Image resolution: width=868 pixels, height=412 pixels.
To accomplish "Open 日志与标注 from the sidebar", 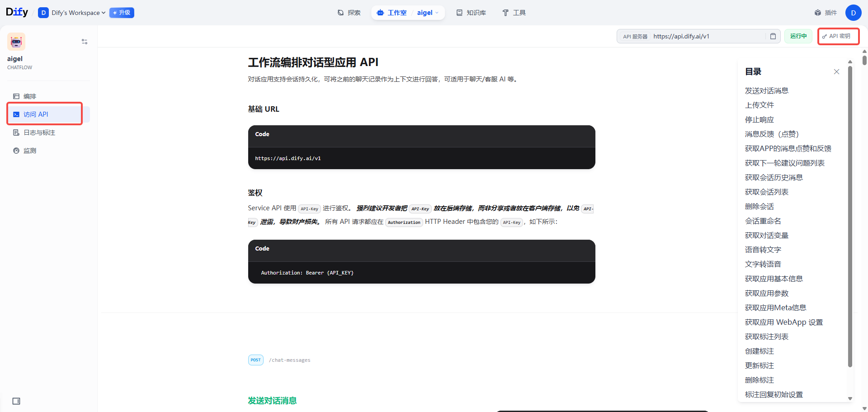I will (38, 132).
